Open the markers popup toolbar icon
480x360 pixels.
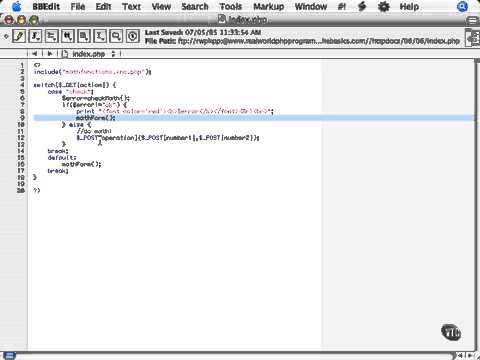pyautogui.click(x=52, y=36)
